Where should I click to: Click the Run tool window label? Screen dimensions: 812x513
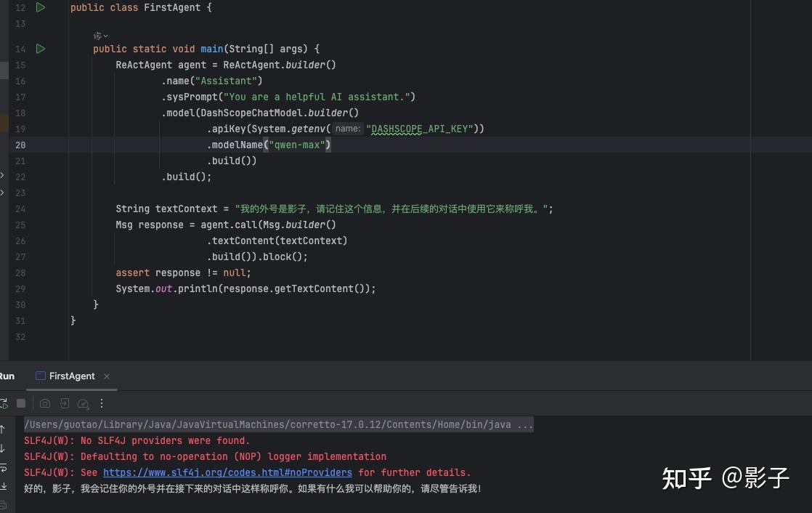pos(7,376)
